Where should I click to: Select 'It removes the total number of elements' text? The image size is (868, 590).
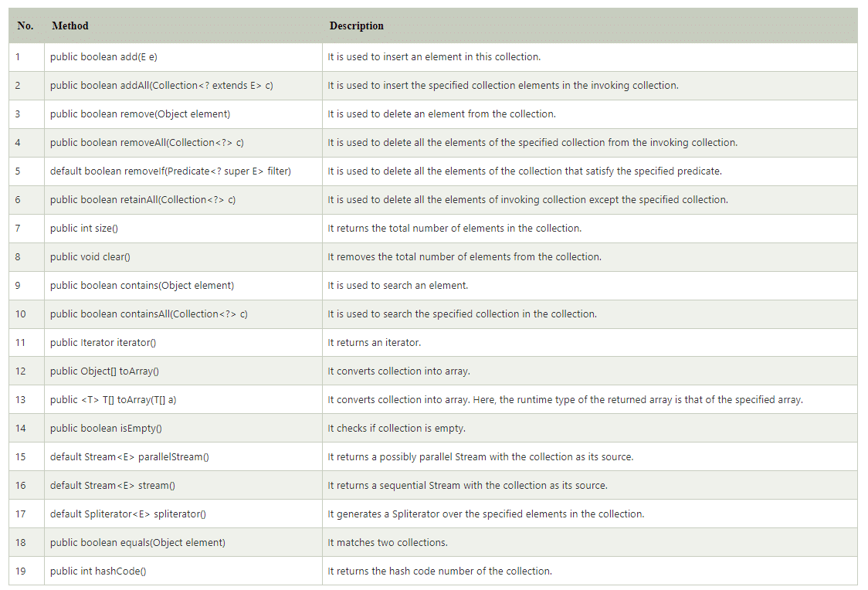tap(464, 257)
